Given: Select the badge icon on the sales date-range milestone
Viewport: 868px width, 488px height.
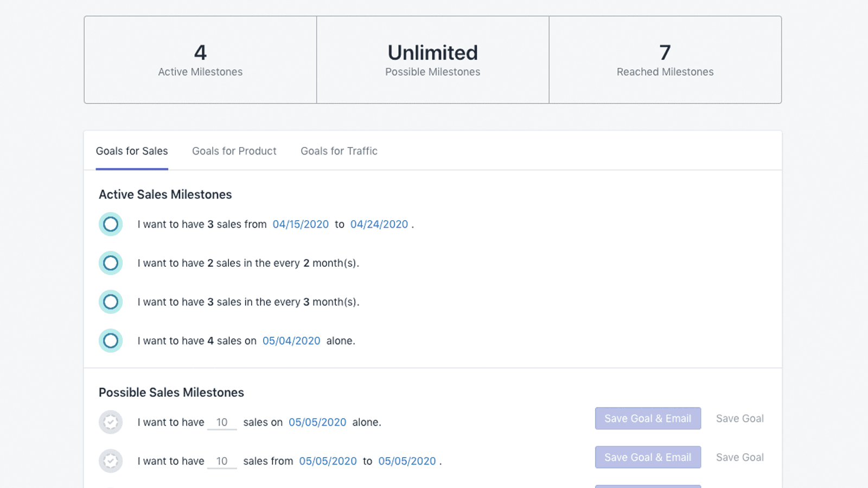Looking at the screenshot, I should (x=111, y=461).
